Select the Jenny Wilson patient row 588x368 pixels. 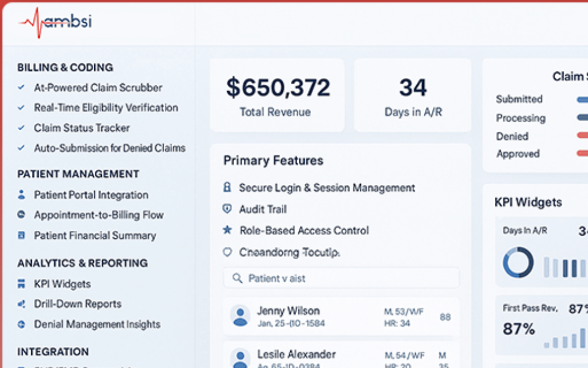tap(340, 317)
